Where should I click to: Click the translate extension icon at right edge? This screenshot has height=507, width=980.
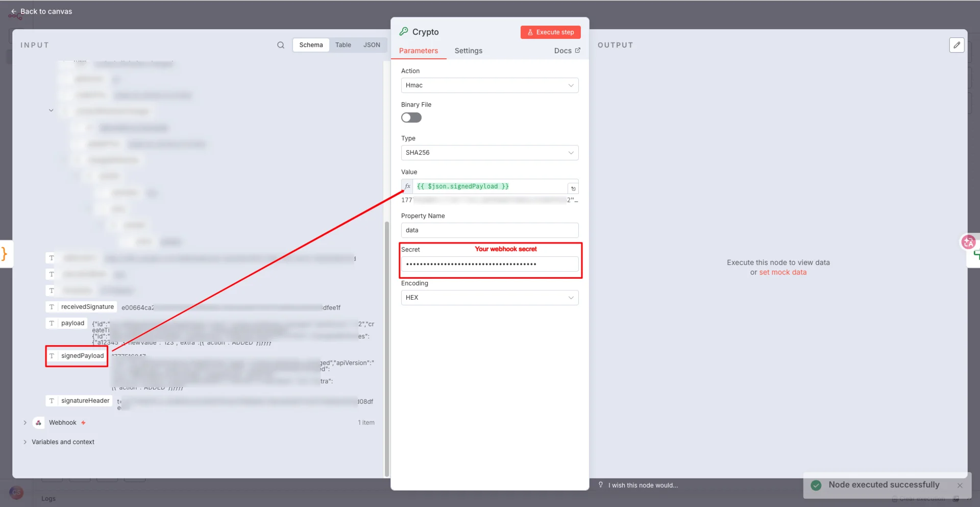(968, 242)
